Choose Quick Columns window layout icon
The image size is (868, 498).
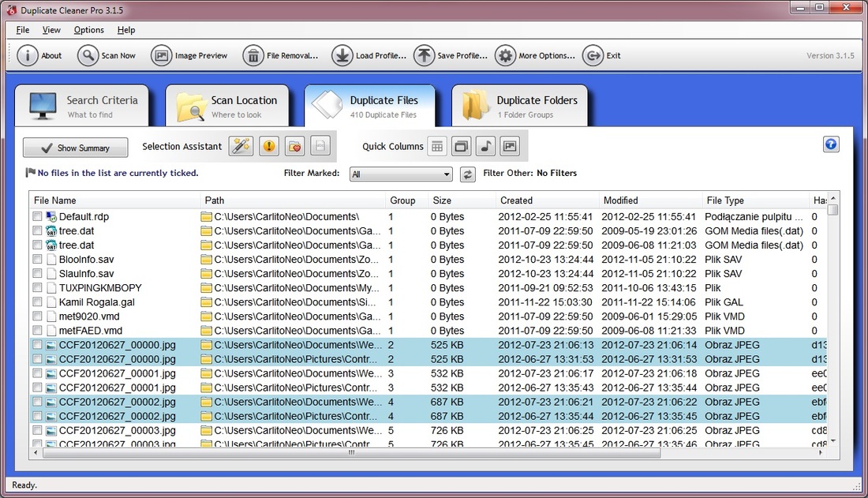coord(461,146)
